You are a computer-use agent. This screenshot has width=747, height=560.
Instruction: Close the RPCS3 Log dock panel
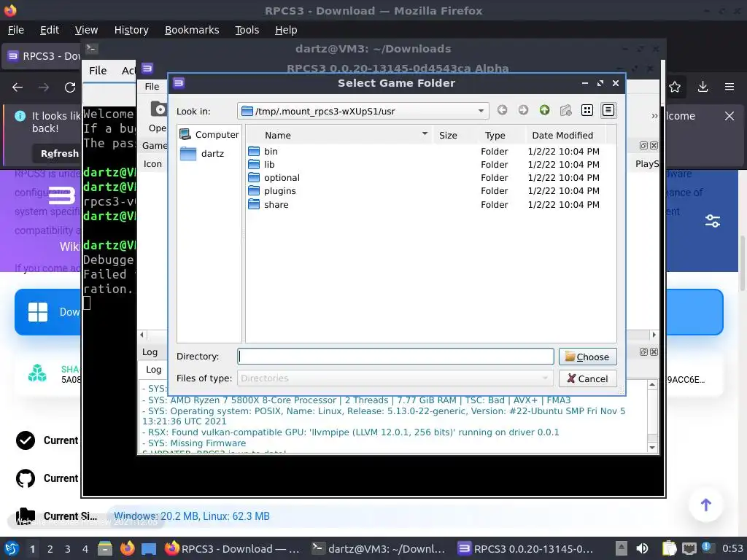(x=654, y=352)
